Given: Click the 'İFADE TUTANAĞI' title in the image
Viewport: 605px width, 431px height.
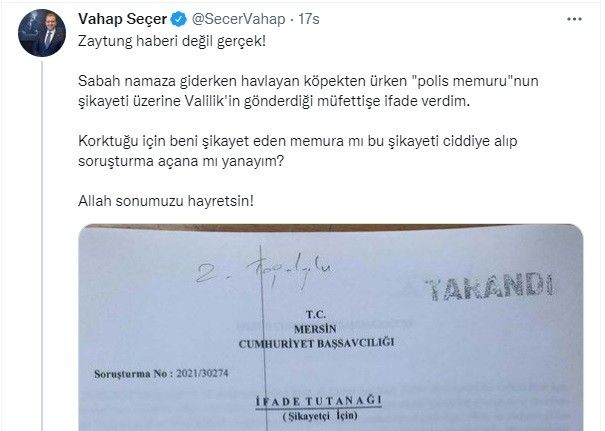Looking at the screenshot, I should tap(319, 401).
